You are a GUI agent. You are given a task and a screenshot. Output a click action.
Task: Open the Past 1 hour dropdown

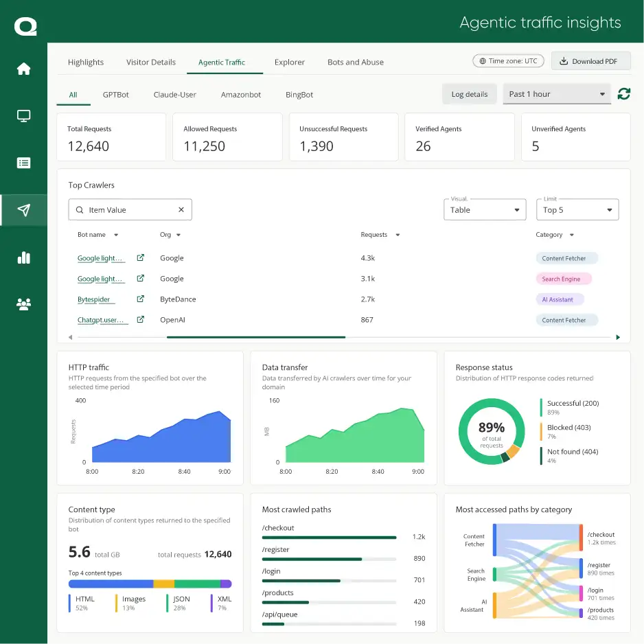557,94
